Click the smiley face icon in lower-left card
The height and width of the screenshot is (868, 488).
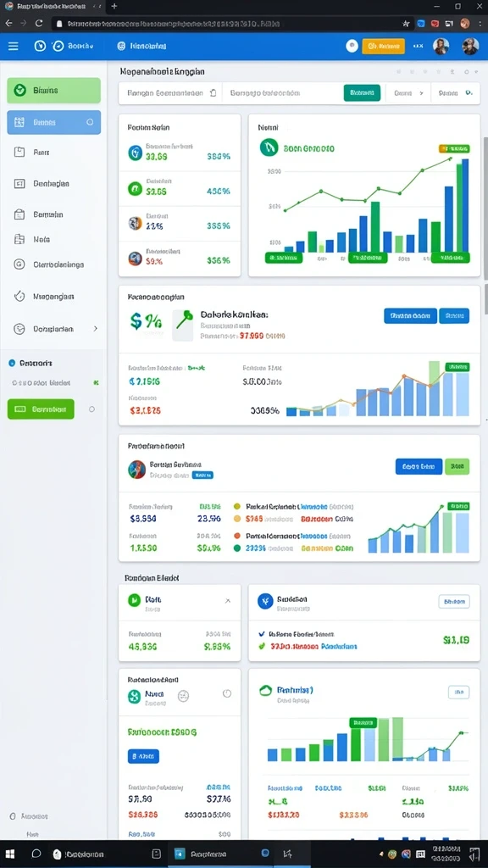[184, 695]
